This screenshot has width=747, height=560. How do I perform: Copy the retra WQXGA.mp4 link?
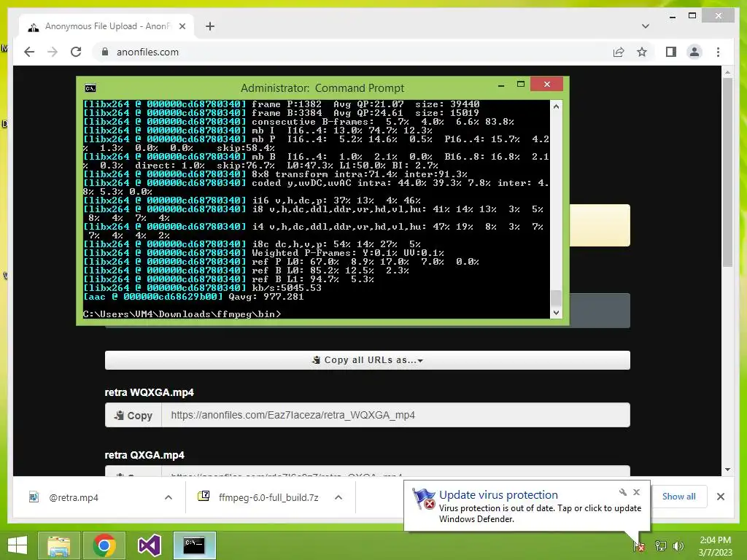133,415
